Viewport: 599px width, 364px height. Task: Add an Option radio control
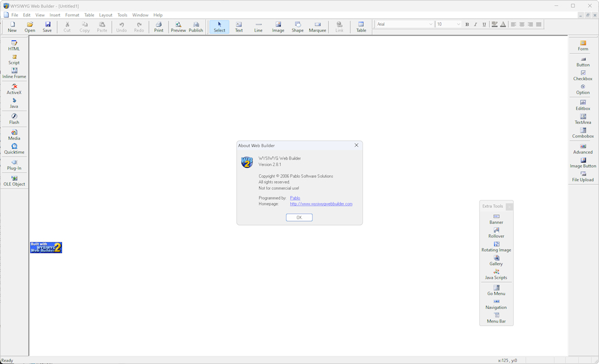coord(583,89)
